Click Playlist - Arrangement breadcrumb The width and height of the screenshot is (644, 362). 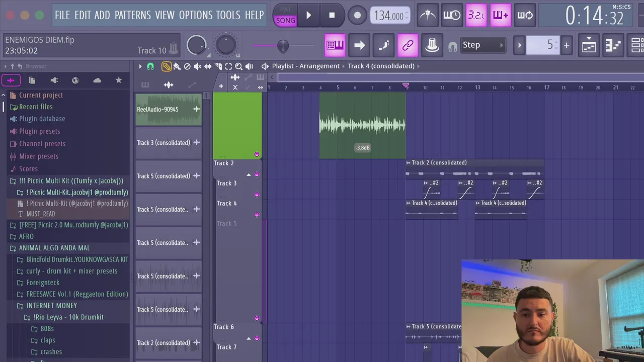pos(306,66)
